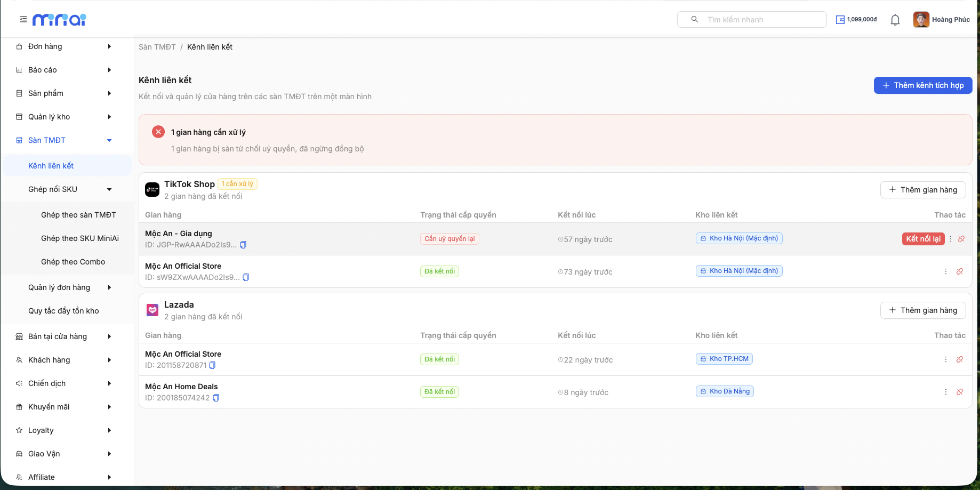Dismiss the red error alert icon
Viewport: 980px width, 490px height.
tap(158, 132)
